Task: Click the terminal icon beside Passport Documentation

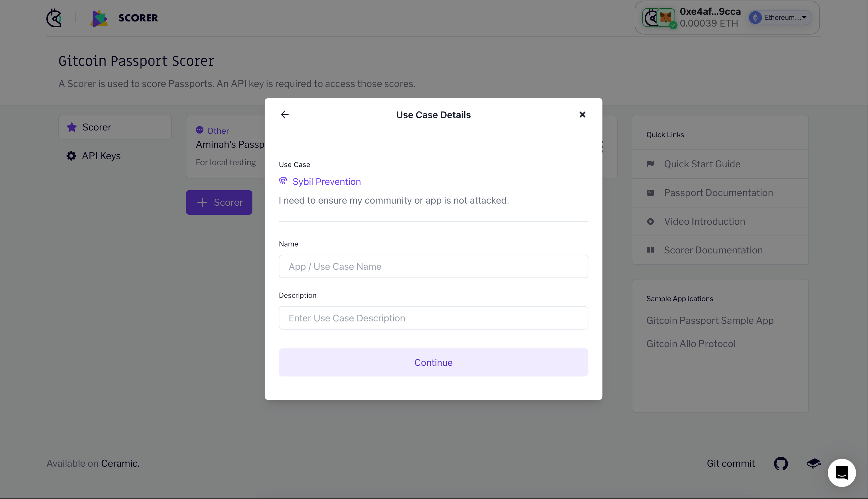Action: point(650,193)
